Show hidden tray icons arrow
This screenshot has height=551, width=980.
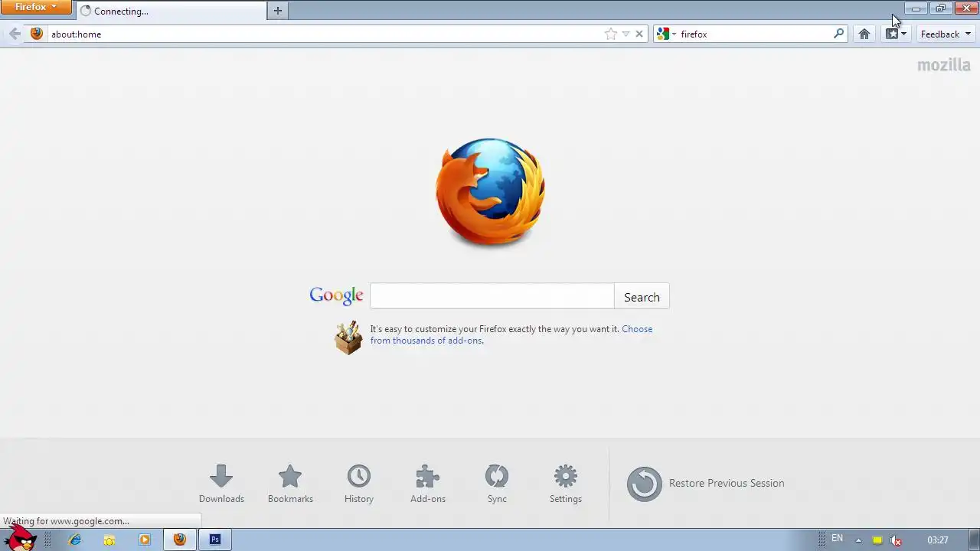click(x=858, y=540)
